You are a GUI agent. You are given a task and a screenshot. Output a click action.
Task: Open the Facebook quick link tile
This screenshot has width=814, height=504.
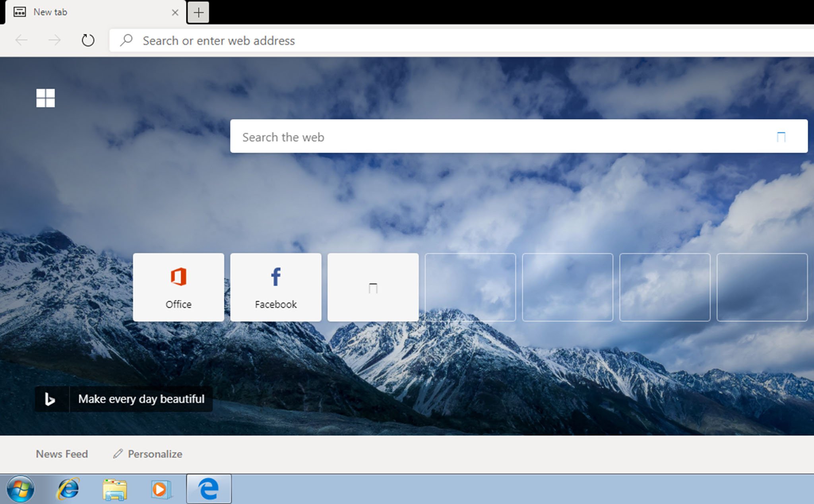click(276, 287)
